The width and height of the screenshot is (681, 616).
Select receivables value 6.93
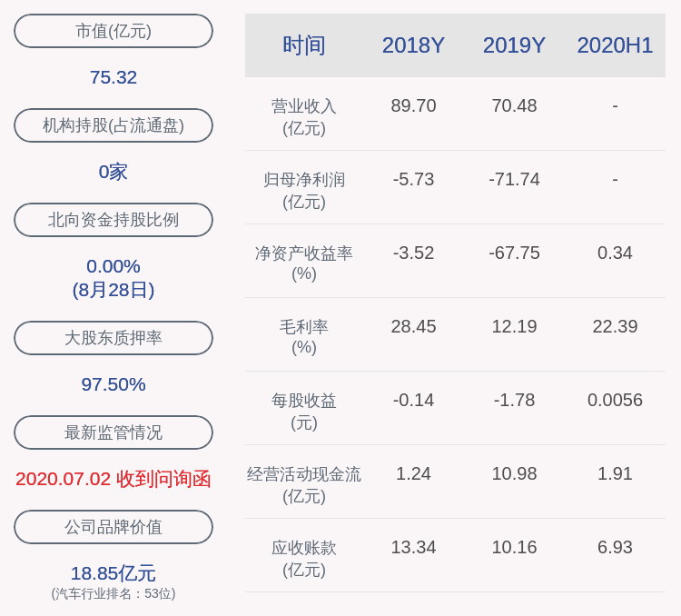615,547
